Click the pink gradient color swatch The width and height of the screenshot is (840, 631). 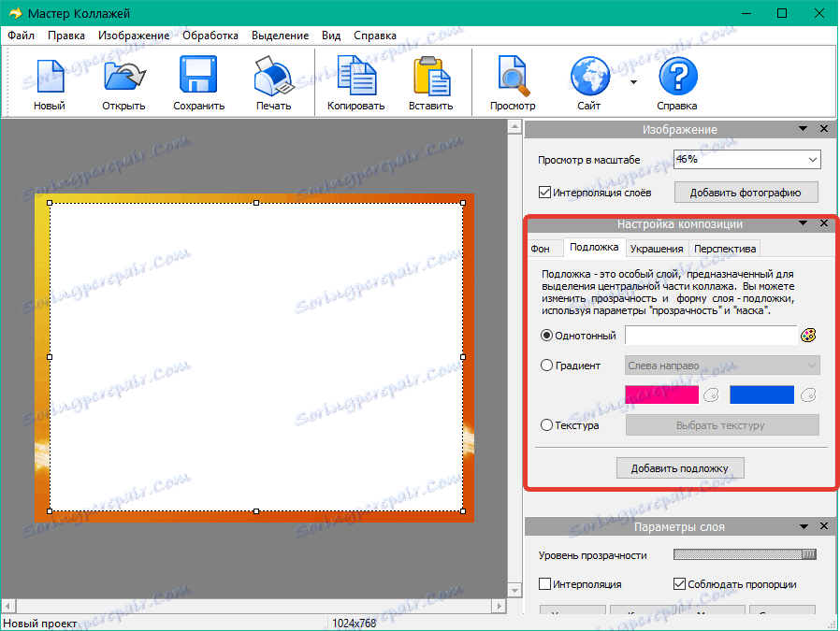click(x=661, y=395)
